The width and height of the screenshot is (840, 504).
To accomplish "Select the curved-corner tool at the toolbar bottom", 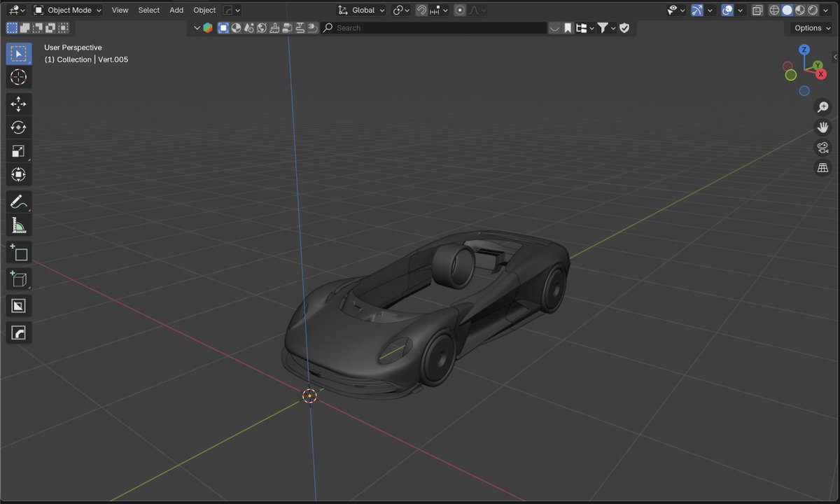I will (19, 332).
